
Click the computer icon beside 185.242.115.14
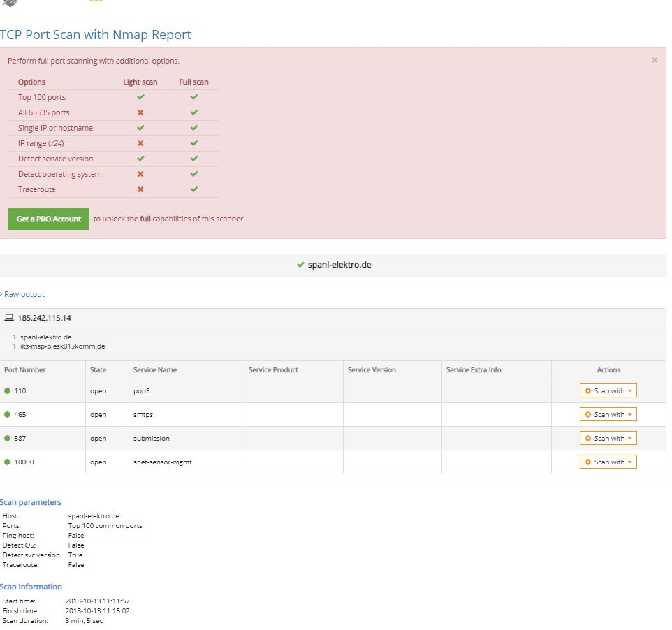click(x=9, y=318)
